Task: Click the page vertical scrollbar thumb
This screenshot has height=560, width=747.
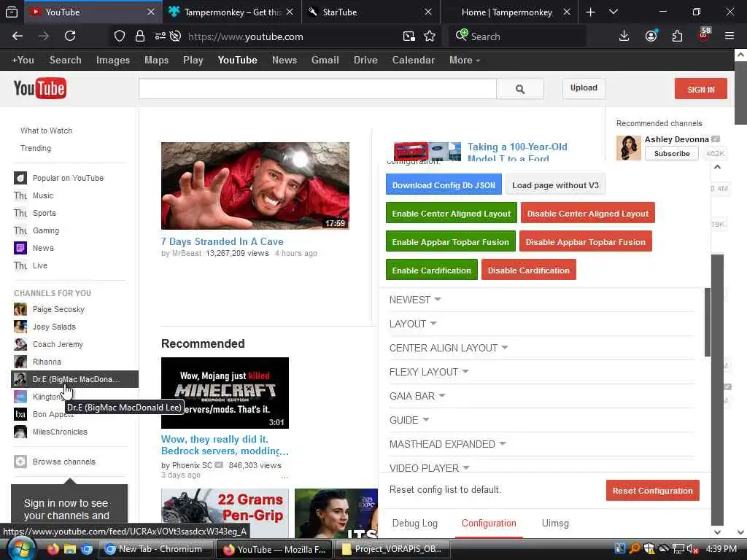Action: click(x=740, y=93)
